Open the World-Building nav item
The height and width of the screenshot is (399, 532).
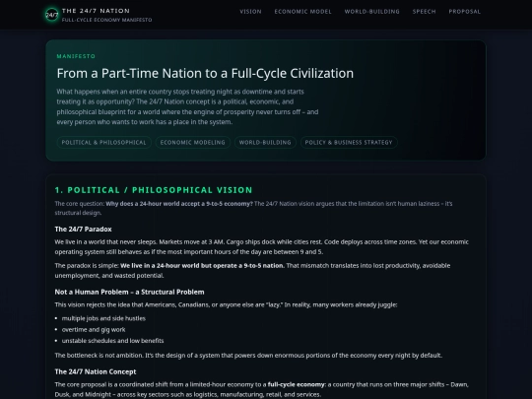pyautogui.click(x=372, y=12)
